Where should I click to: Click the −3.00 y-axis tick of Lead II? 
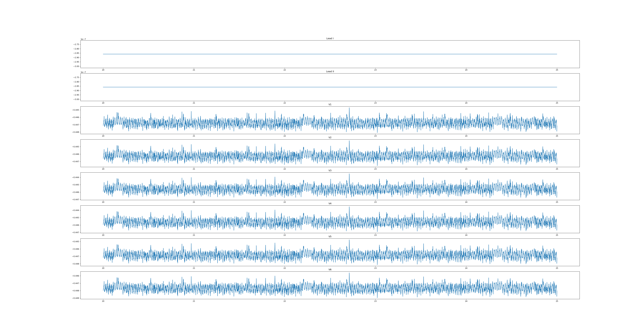pyautogui.click(x=76, y=99)
